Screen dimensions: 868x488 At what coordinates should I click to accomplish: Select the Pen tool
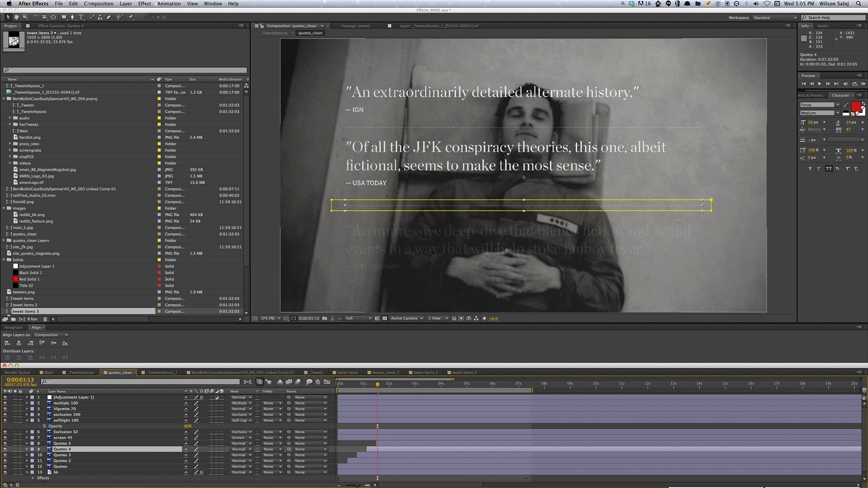(72, 17)
